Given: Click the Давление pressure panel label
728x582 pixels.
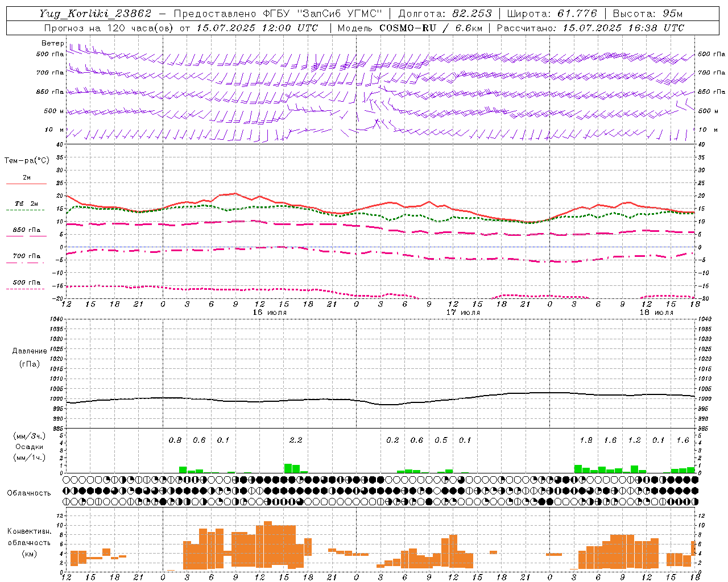Looking at the screenshot, I should coord(29,351).
